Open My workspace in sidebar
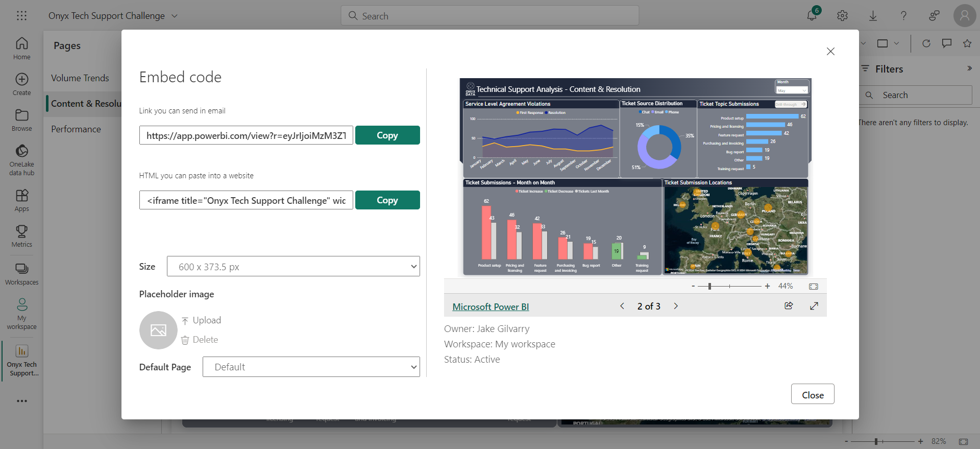Viewport: 980px width, 449px height. [x=21, y=314]
